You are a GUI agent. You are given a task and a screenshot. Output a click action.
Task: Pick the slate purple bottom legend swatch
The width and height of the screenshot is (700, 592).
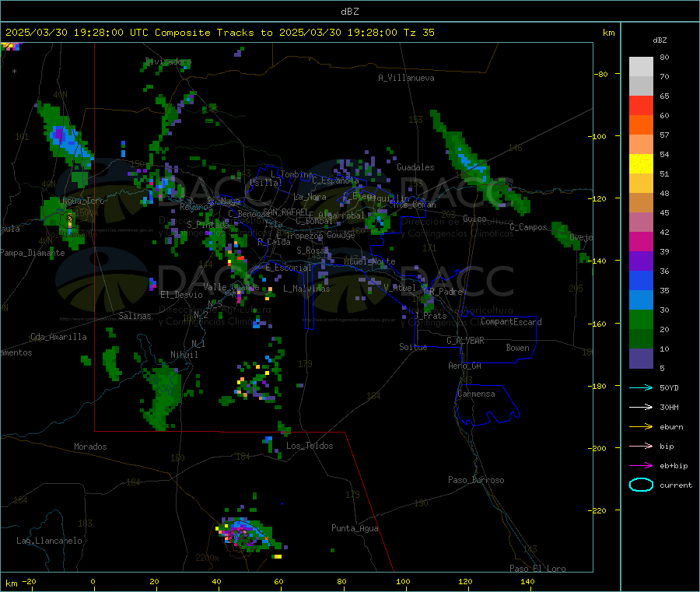click(641, 359)
